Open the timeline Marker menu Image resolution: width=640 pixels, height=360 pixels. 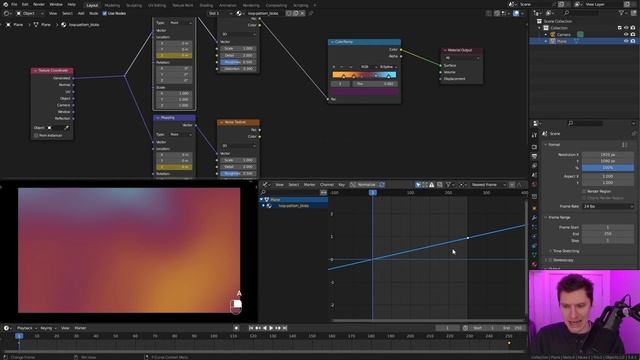click(80, 328)
